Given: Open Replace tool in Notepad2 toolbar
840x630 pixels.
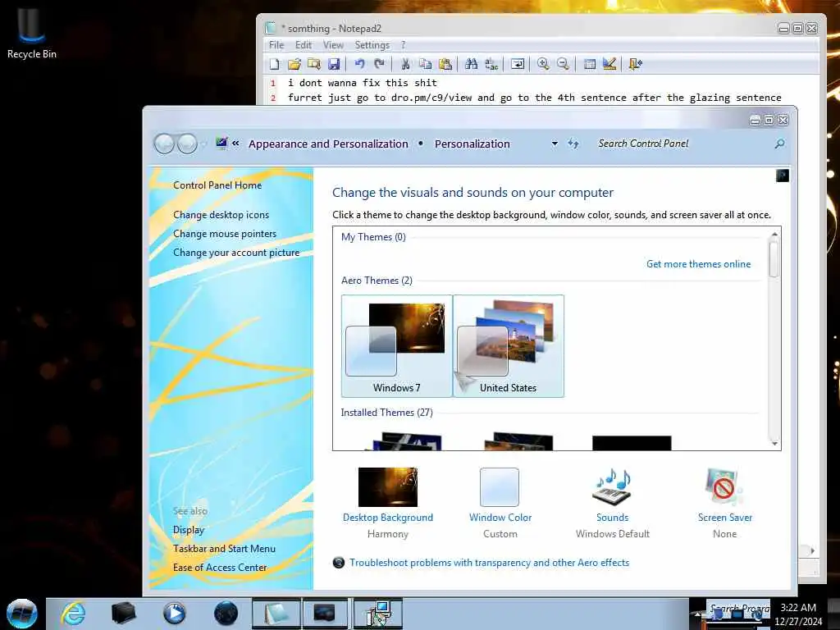Looking at the screenshot, I should [x=491, y=64].
